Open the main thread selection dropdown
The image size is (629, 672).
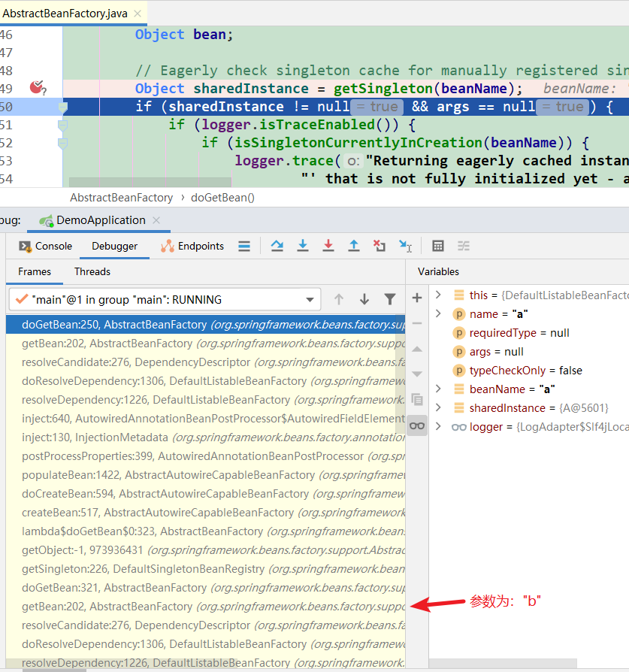(165, 299)
